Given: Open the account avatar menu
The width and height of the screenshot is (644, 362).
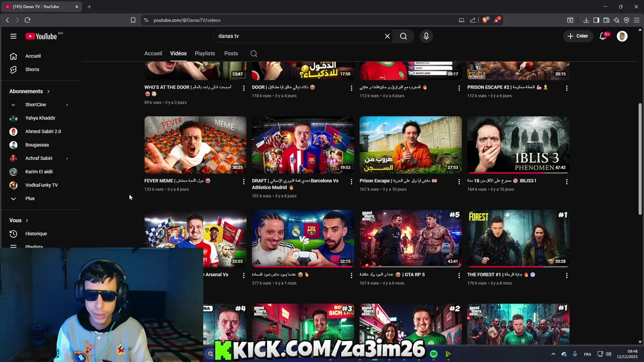Looking at the screenshot, I should (x=622, y=36).
